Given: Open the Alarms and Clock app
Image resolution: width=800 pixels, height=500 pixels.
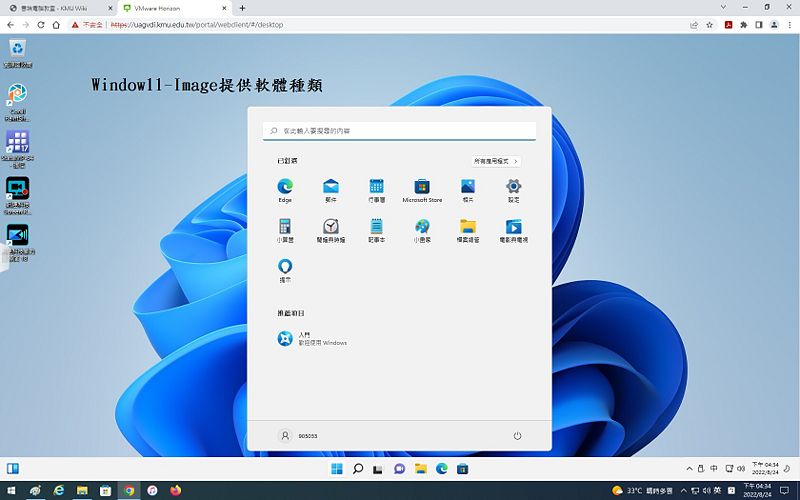Looking at the screenshot, I should pyautogui.click(x=331, y=230).
